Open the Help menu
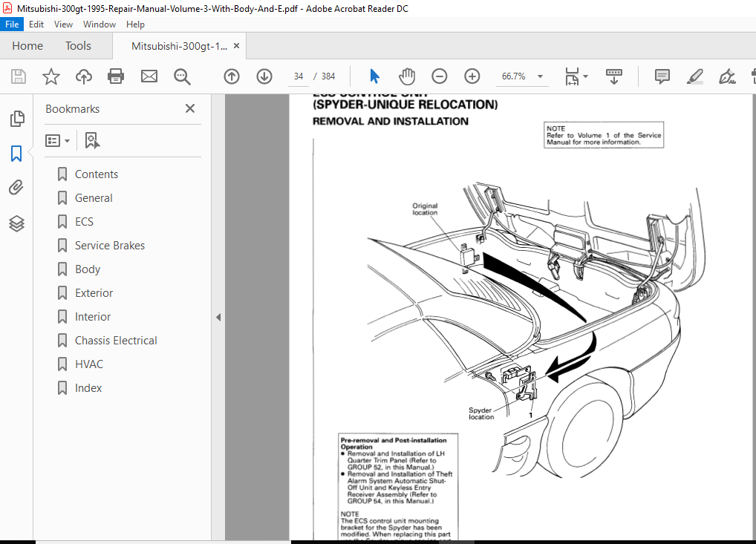 pos(135,24)
